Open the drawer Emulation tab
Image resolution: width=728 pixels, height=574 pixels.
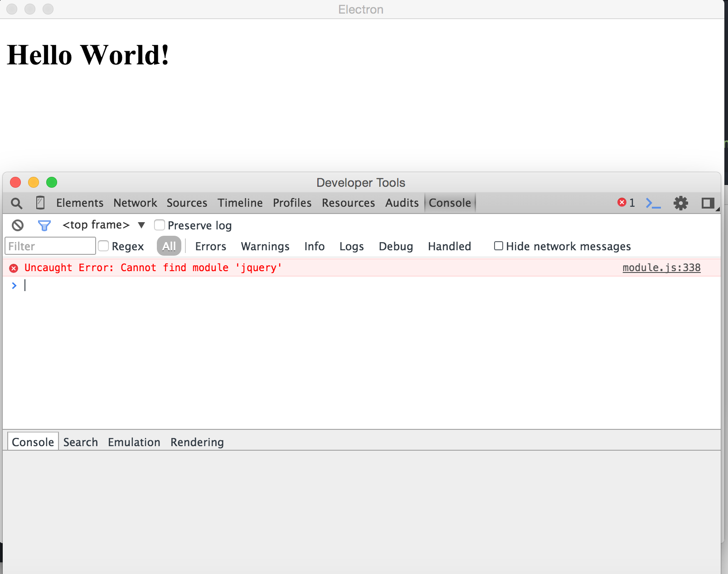tap(134, 442)
